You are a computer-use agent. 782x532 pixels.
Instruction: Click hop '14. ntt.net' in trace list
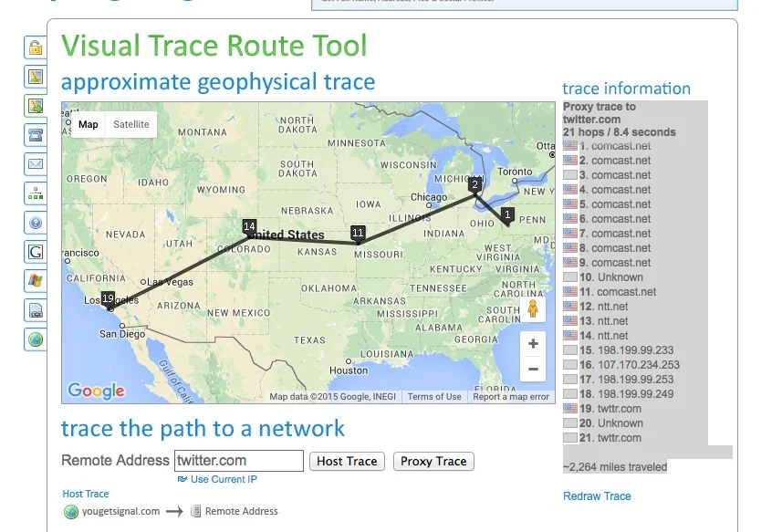[x=603, y=336]
